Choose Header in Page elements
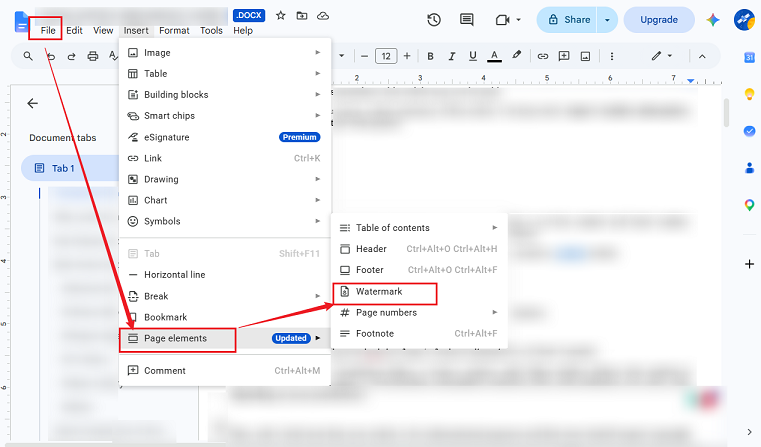The height and width of the screenshot is (447, 761). [x=419, y=248]
